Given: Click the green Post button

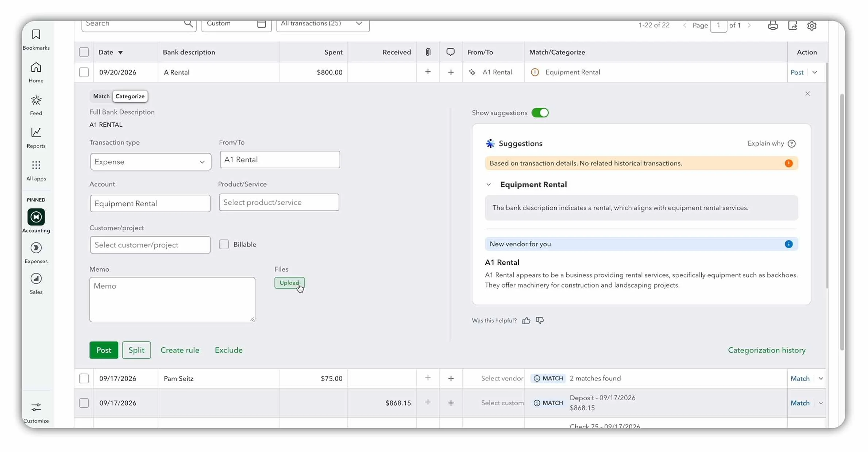Looking at the screenshot, I should tap(104, 350).
